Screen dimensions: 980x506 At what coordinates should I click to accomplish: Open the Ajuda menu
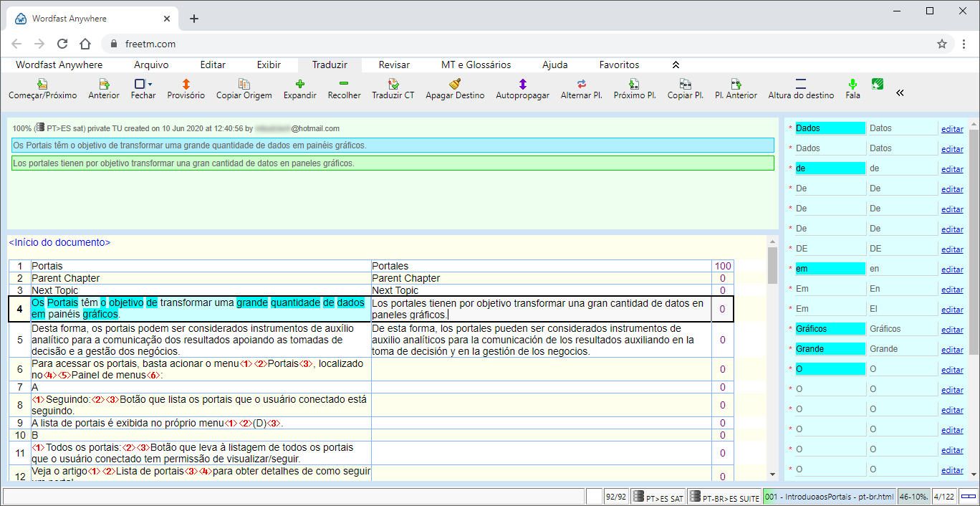[555, 65]
